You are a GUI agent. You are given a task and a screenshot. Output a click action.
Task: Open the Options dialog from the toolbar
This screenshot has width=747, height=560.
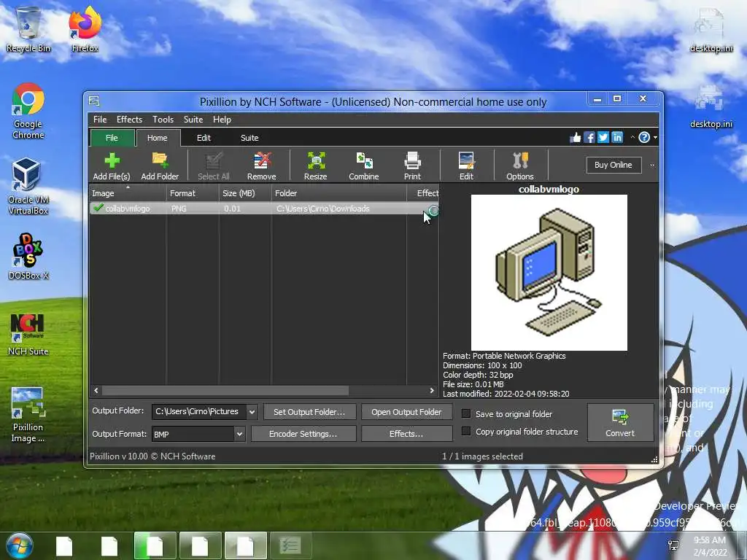[x=519, y=166]
